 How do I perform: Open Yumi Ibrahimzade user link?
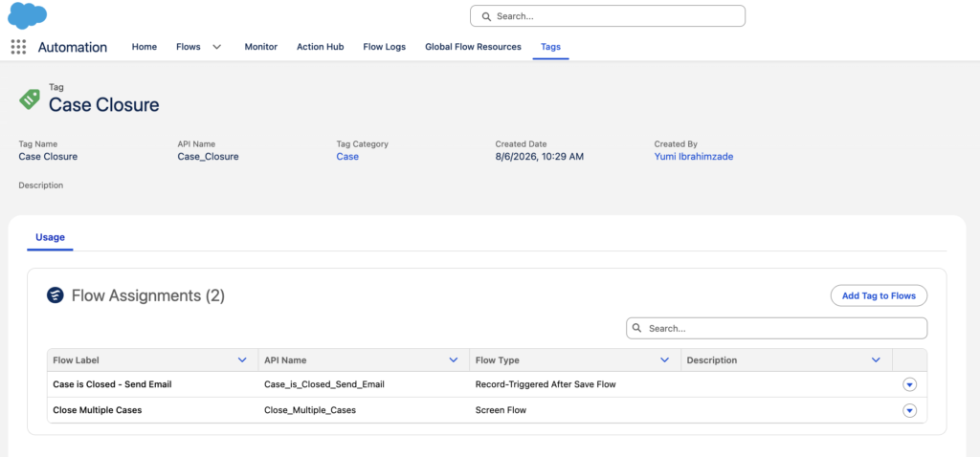click(x=694, y=157)
